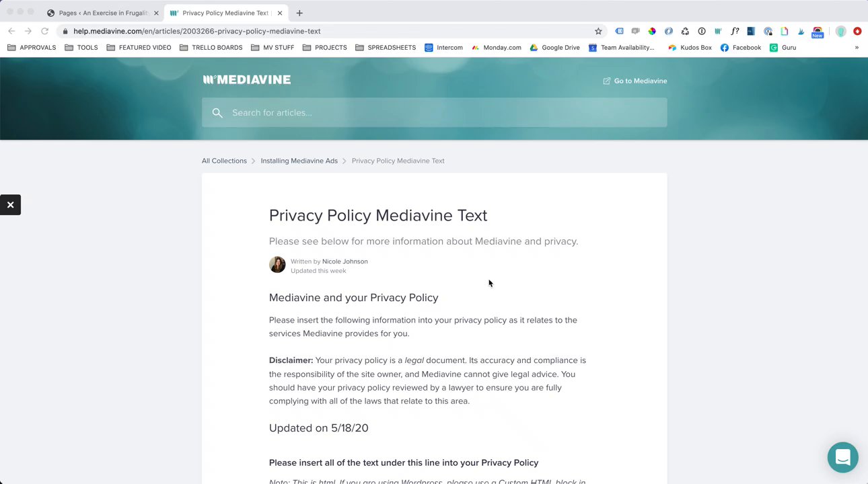Open the MV STUFF bookmarks folder
Image resolution: width=868 pixels, height=484 pixels.
point(273,48)
